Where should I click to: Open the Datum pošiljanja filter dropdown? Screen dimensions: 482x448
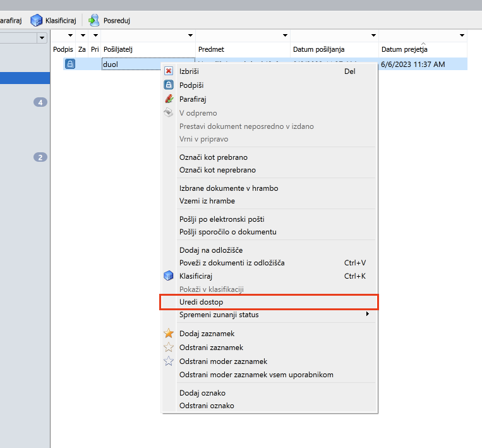[373, 36]
